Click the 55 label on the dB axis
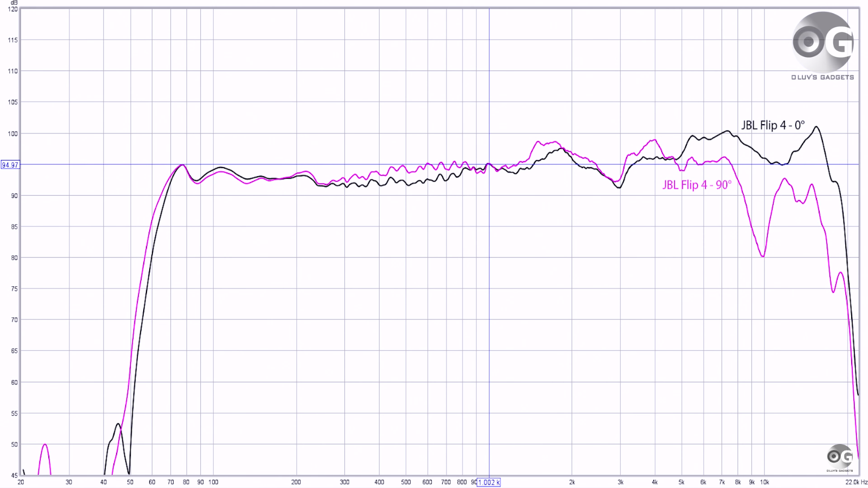Screen dimensions: 868x488 [15, 413]
